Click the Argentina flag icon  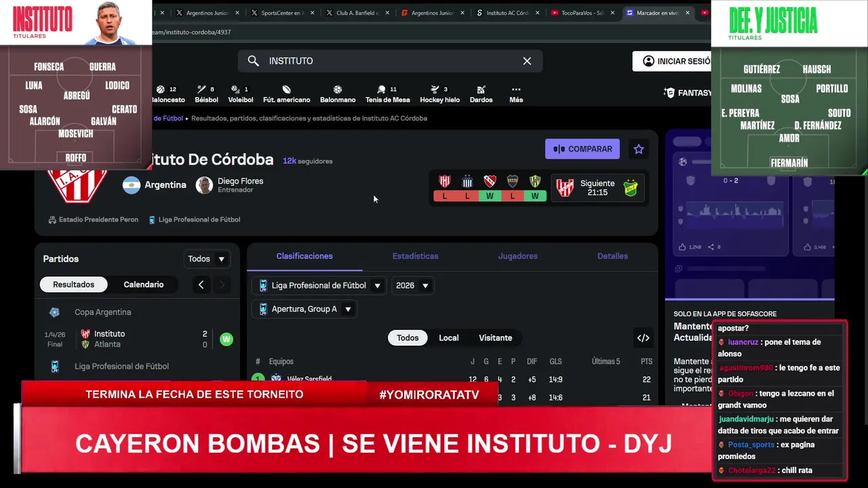point(131,185)
